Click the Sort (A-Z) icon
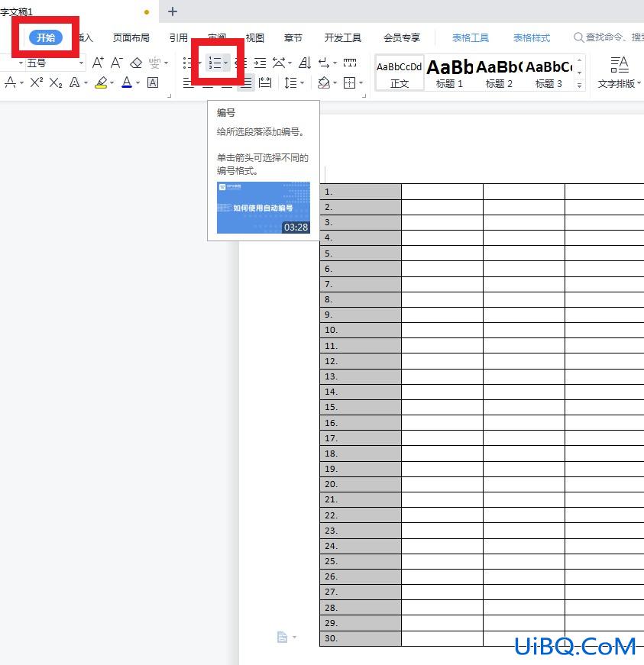 click(x=305, y=63)
